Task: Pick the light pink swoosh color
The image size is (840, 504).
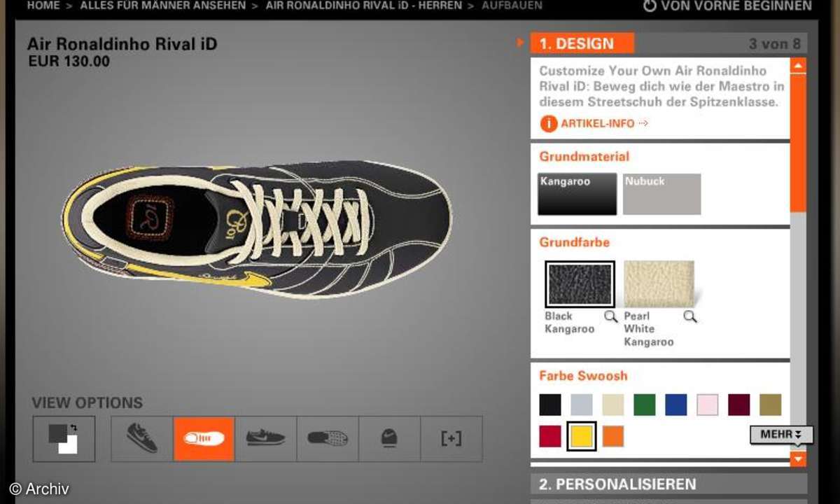Action: (x=708, y=405)
